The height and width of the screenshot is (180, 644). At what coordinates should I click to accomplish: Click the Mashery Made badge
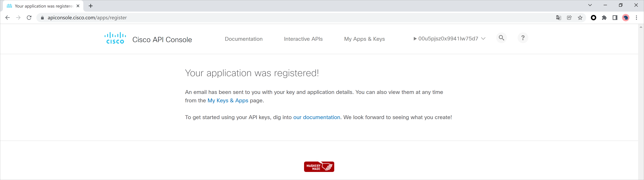point(319,166)
